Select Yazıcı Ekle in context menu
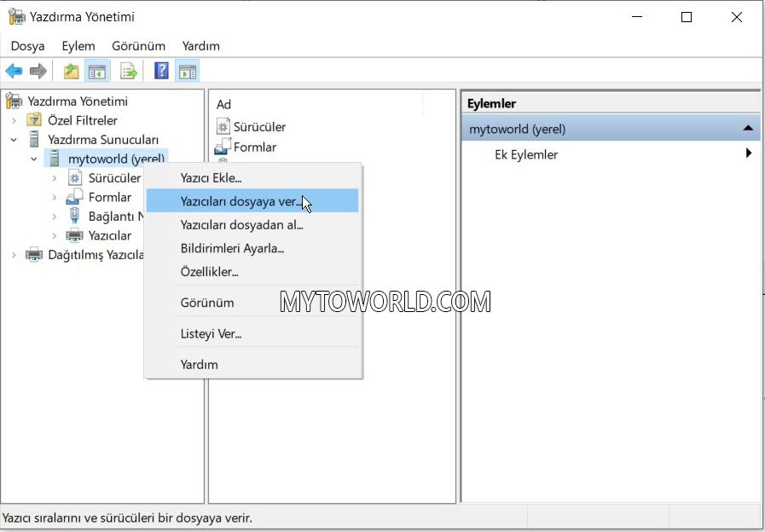Image resolution: width=765 pixels, height=532 pixels. click(211, 177)
